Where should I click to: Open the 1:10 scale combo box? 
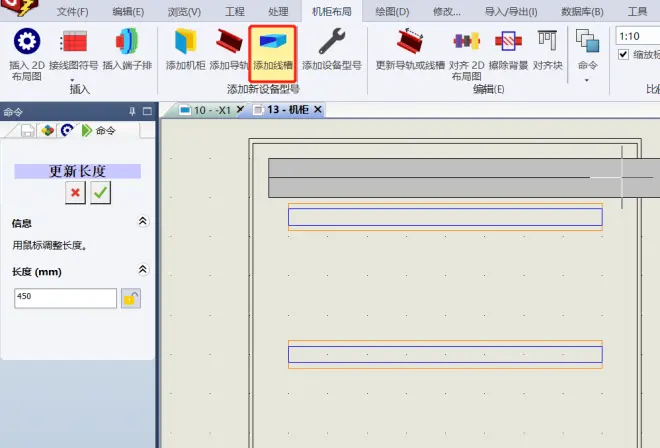[x=638, y=36]
